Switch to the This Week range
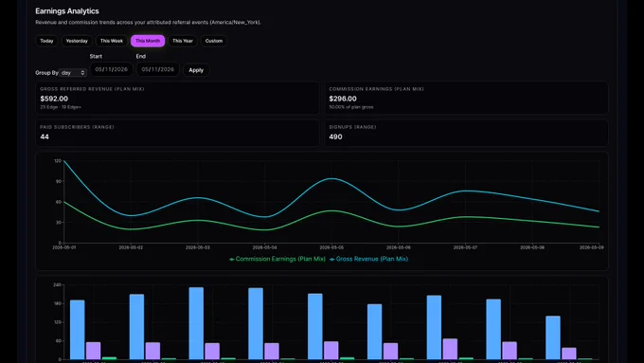This screenshot has width=644, height=363. coord(112,41)
